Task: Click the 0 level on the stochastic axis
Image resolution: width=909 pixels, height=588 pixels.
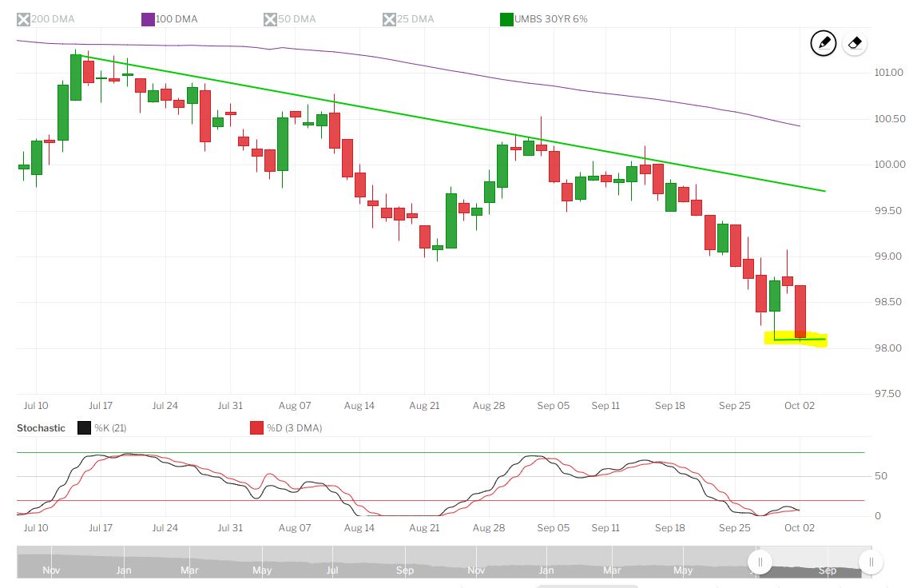Action: point(878,516)
